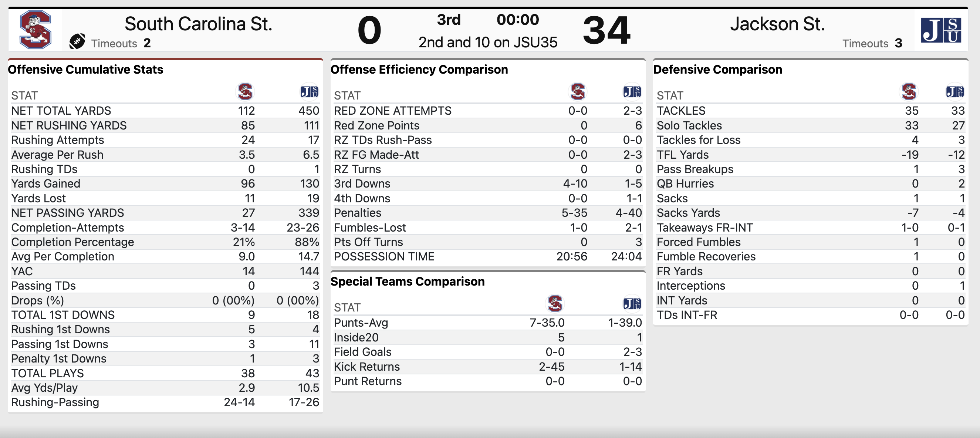Expand the Special Teams Comparison section
980x438 pixels.
pyautogui.click(x=408, y=281)
